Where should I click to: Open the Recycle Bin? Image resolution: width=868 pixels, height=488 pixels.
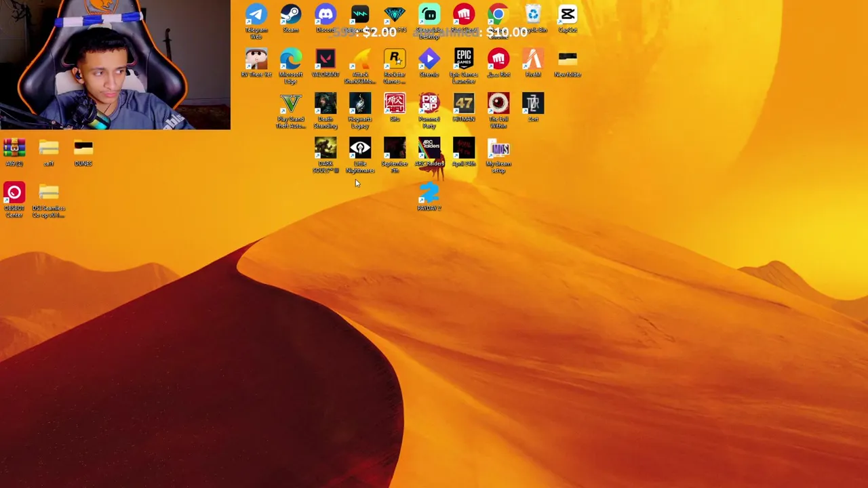533,18
